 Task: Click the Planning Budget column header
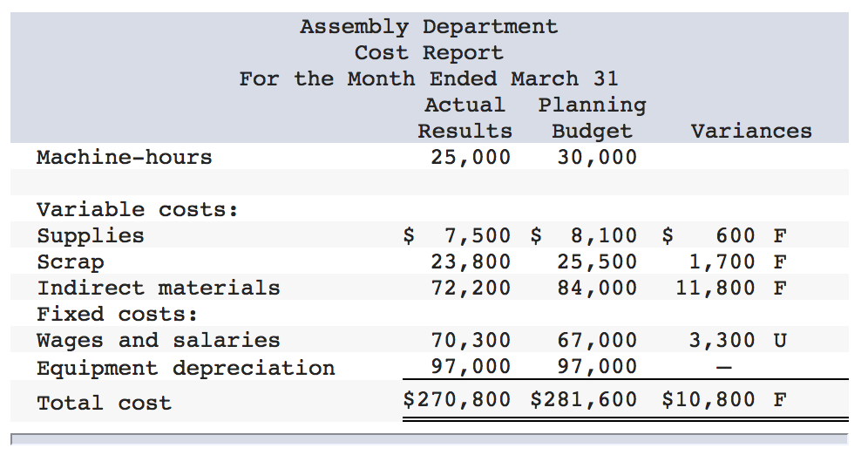tap(593, 118)
